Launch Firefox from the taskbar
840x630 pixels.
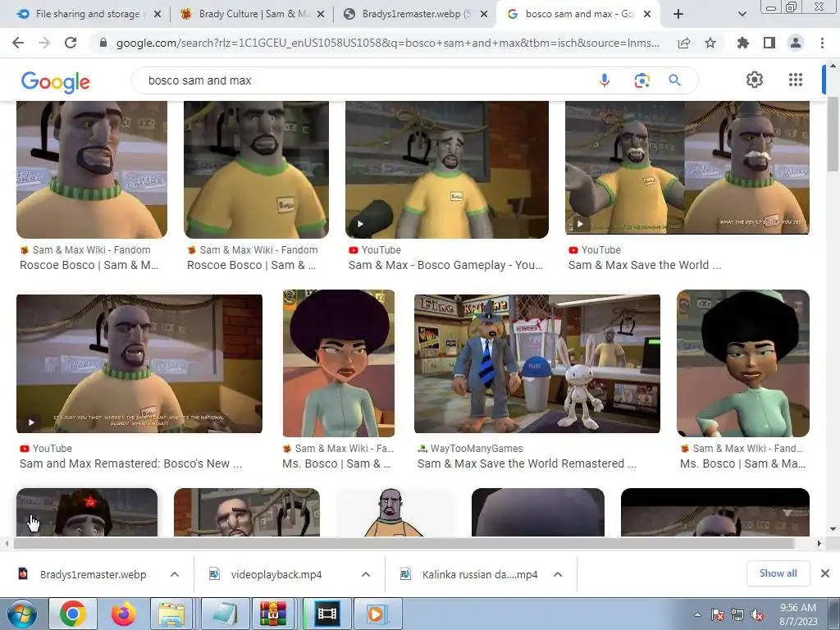[x=123, y=614]
